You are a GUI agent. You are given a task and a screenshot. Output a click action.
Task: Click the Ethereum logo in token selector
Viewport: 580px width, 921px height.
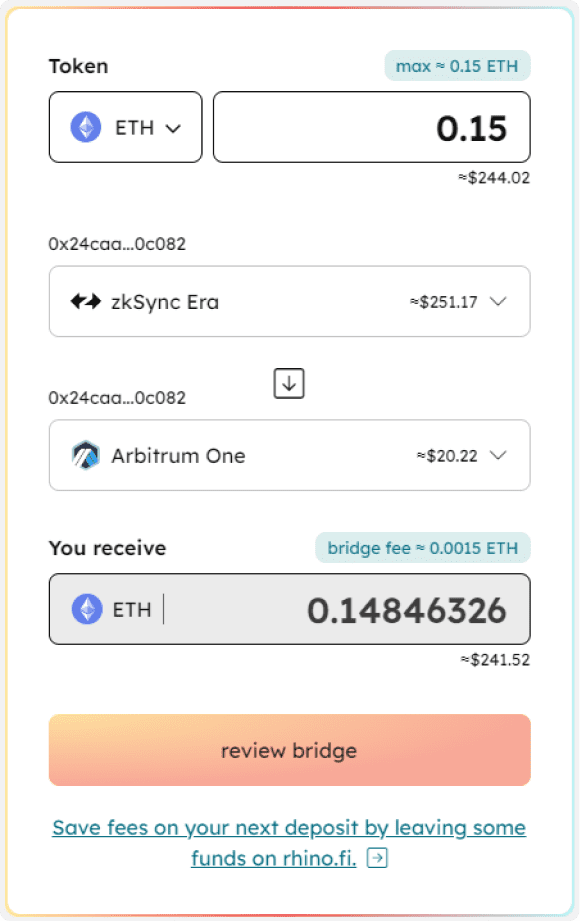(86, 127)
